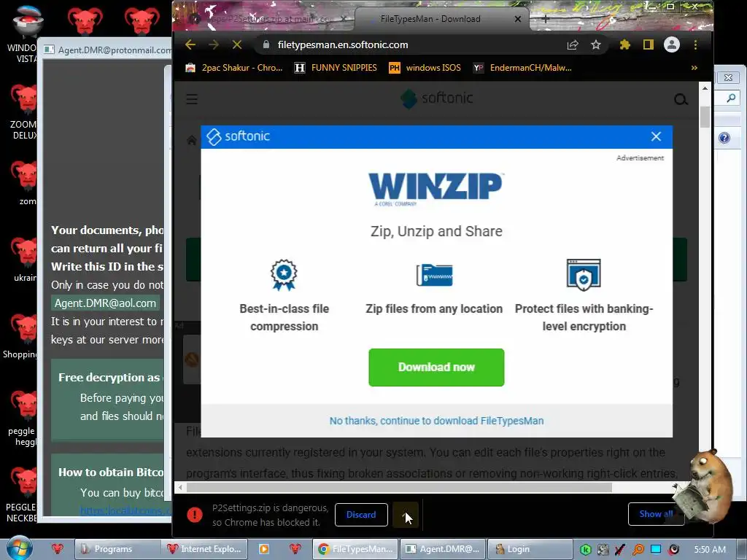Screen dimensions: 747x560
Task: Expand download options arrow beside Discard
Action: tap(406, 515)
